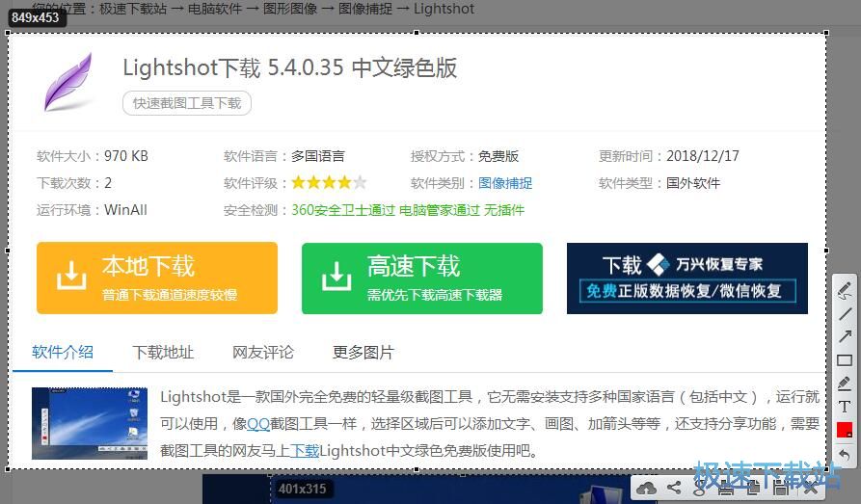Click the 软件评级 star rating
861x504 pixels.
click(x=329, y=182)
